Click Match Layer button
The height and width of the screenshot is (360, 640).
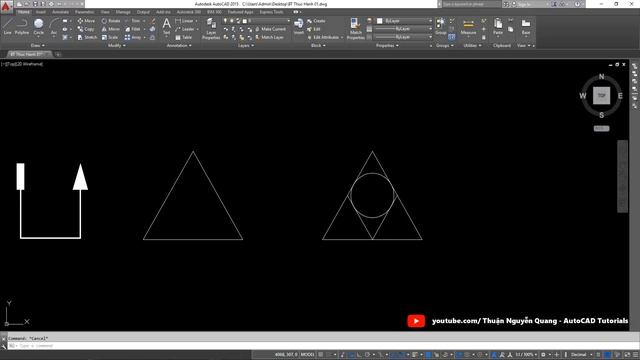(x=269, y=37)
